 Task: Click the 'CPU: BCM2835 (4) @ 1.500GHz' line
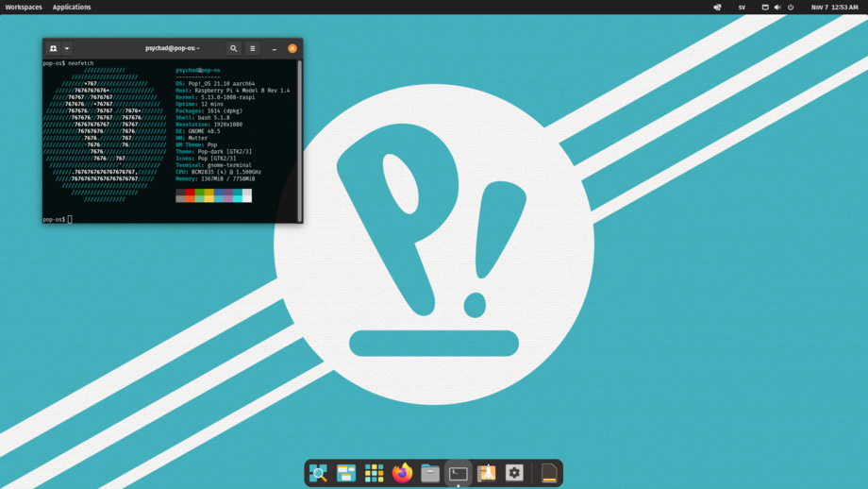tap(218, 172)
